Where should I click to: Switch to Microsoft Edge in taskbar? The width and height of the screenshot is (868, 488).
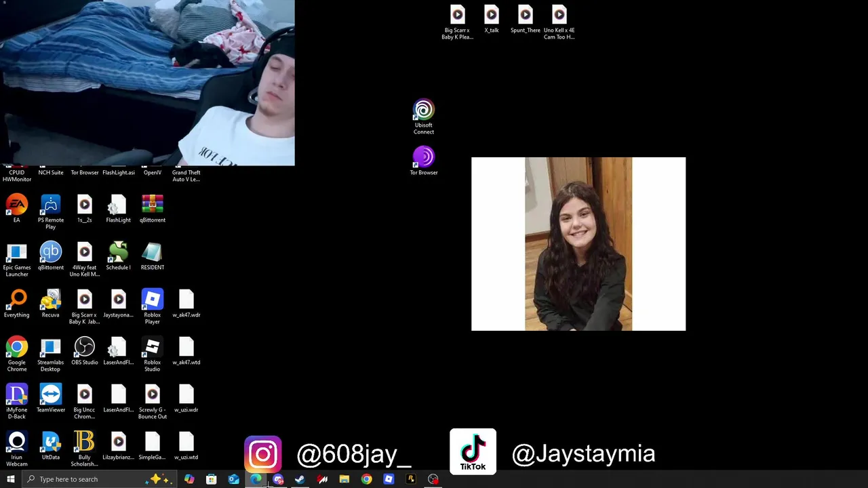[x=256, y=479]
